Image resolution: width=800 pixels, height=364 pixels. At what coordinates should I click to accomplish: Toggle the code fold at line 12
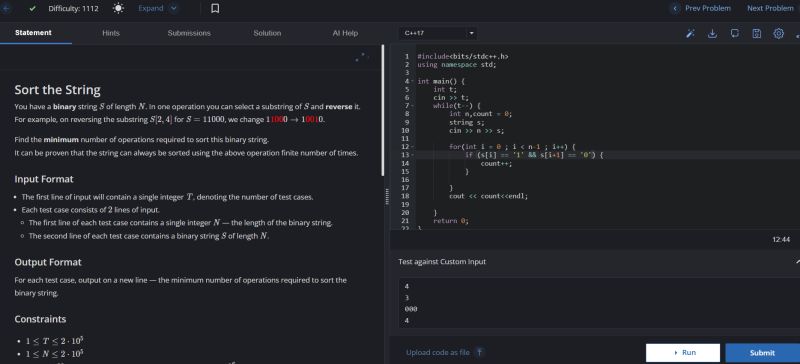click(413, 147)
